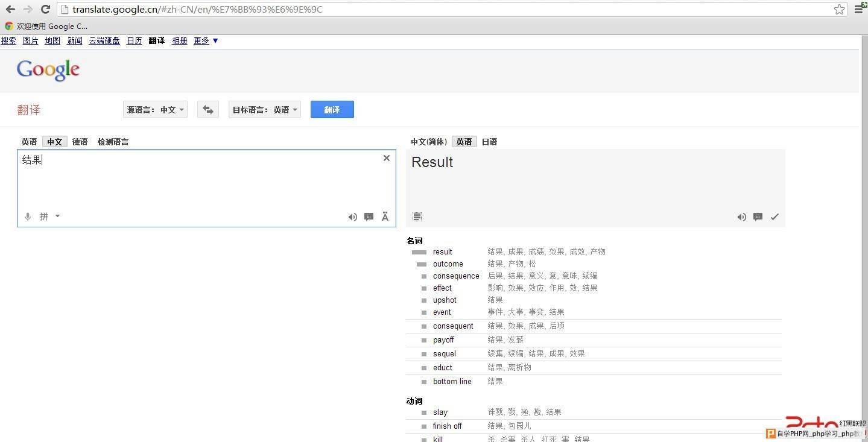
Task: Select target tab 中文(简体)
Action: pos(429,142)
